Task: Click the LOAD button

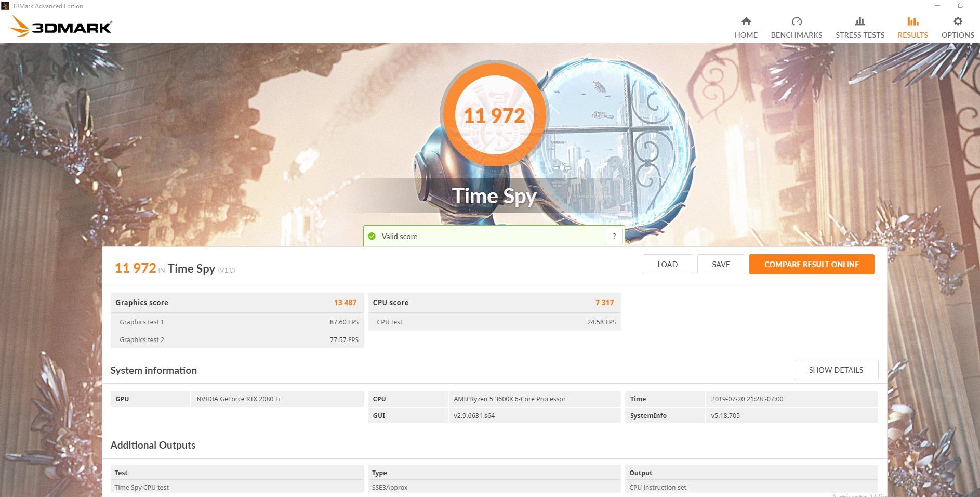Action: pyautogui.click(x=668, y=264)
